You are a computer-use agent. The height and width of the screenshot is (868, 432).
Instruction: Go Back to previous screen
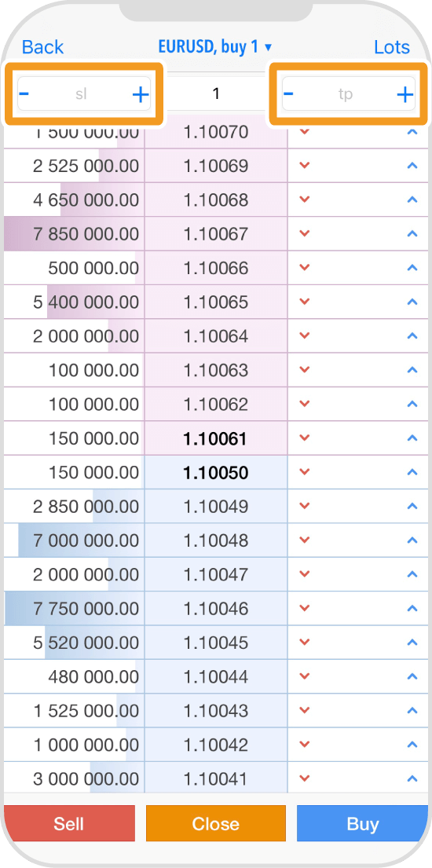click(42, 47)
